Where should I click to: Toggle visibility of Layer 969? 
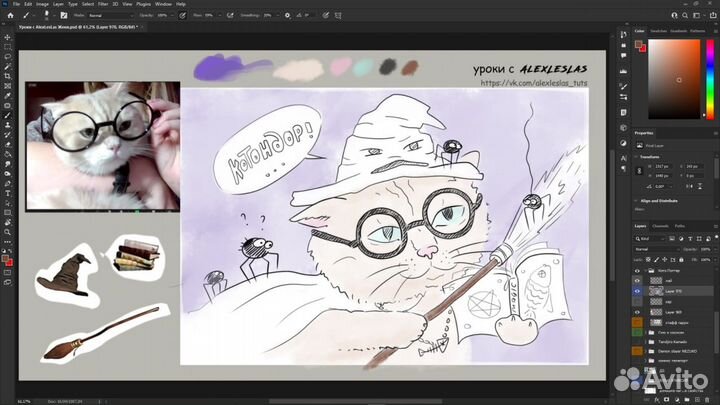(637, 312)
